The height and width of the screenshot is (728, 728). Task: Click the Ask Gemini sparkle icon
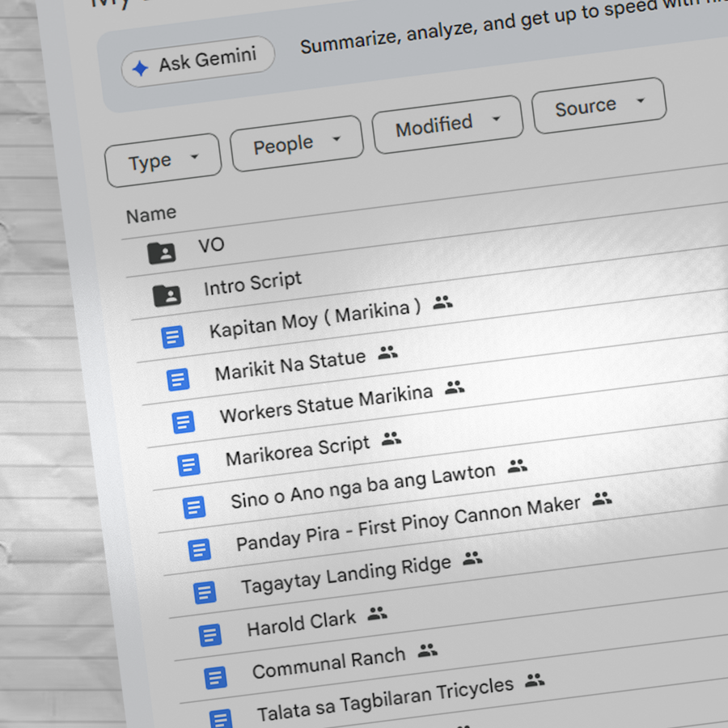[140, 68]
